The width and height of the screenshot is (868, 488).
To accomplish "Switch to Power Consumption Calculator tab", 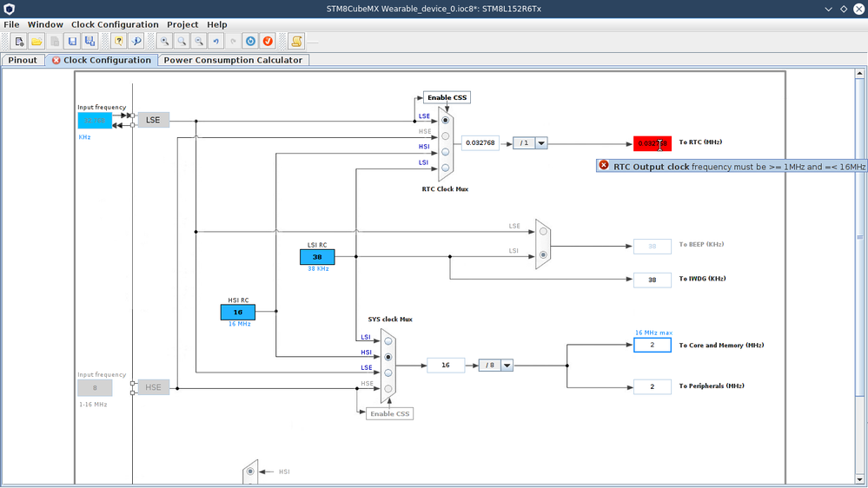I will click(233, 60).
